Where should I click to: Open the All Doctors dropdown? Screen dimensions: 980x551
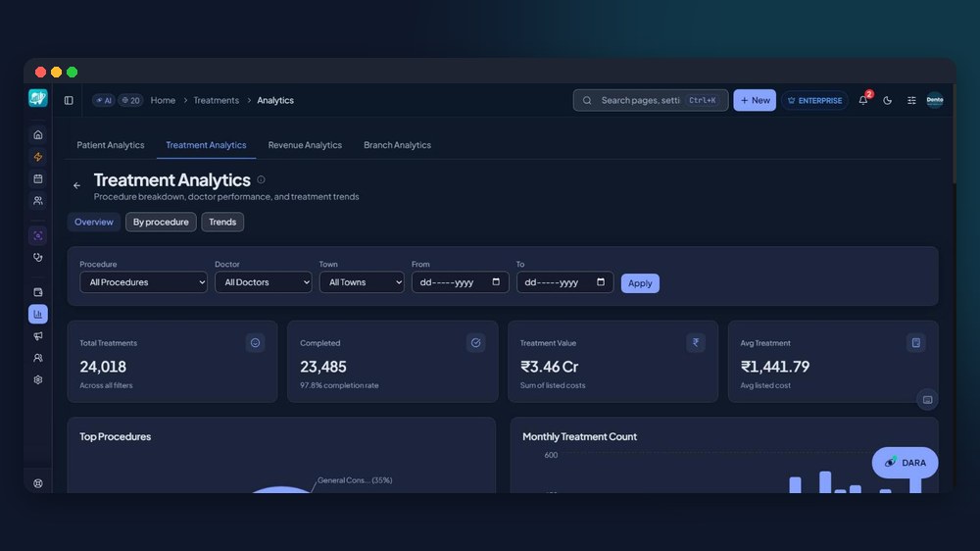click(263, 282)
